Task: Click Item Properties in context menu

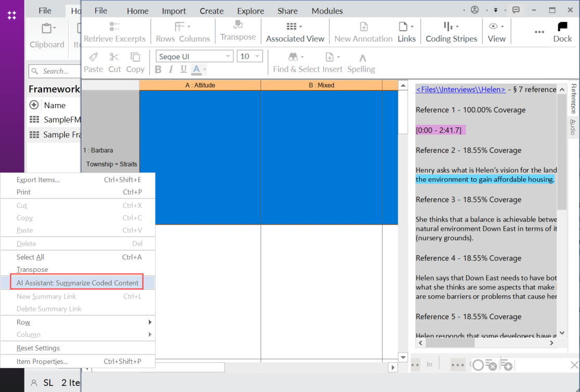Action: tap(42, 361)
